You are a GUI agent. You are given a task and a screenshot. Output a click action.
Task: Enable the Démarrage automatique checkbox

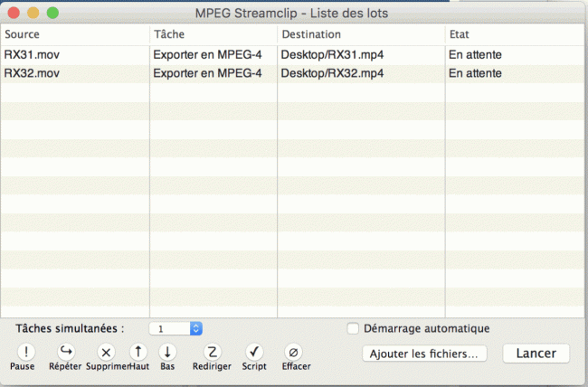(x=353, y=328)
